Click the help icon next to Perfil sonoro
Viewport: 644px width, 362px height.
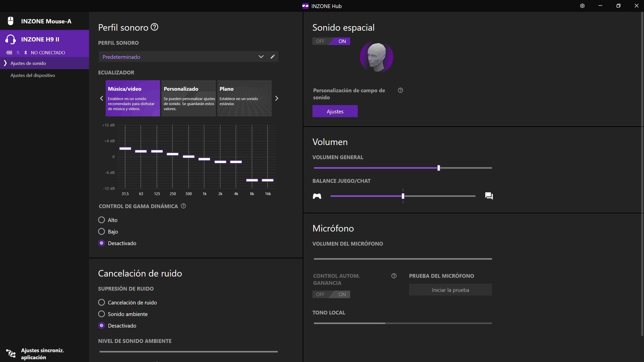click(154, 27)
